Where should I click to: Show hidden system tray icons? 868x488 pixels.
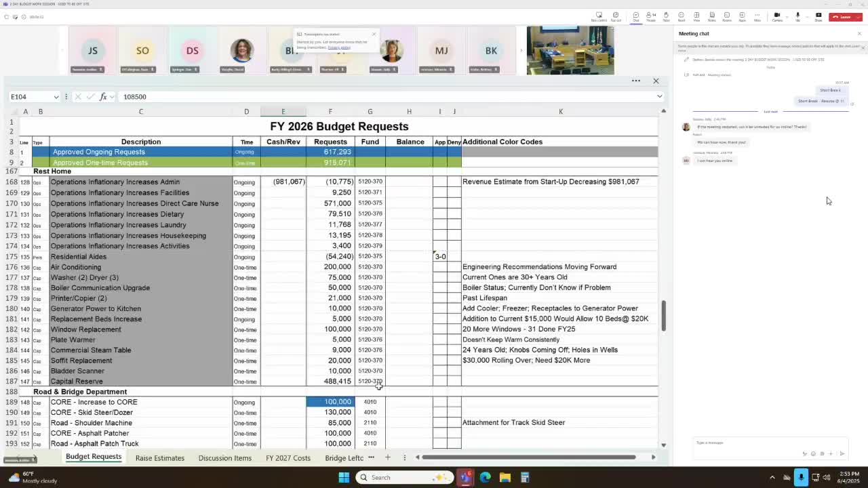(x=772, y=477)
